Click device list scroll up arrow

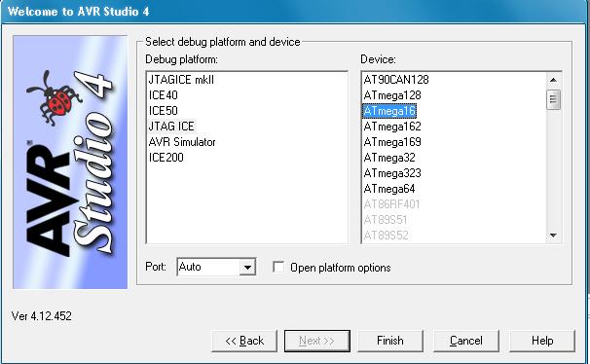[553, 80]
